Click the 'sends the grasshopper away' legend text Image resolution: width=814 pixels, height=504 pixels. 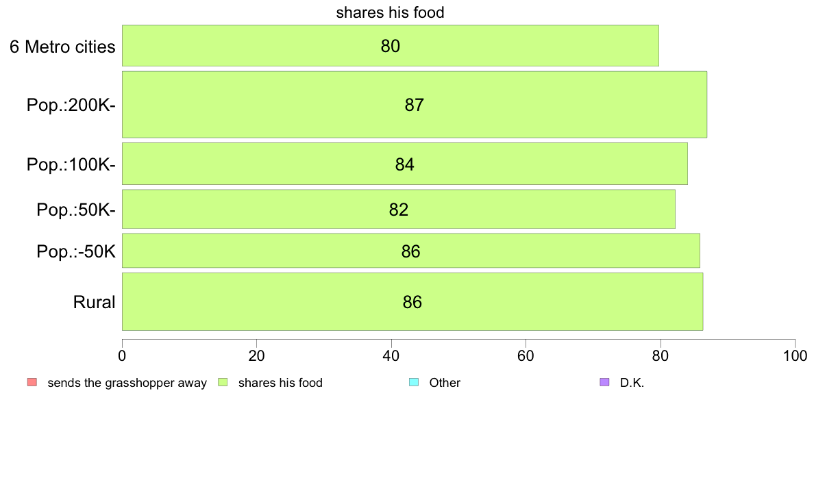[x=127, y=383]
